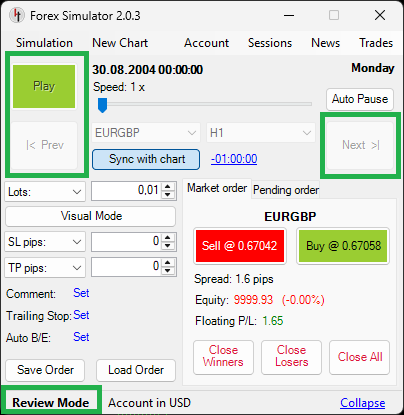Open the Sessions menu

click(x=270, y=43)
